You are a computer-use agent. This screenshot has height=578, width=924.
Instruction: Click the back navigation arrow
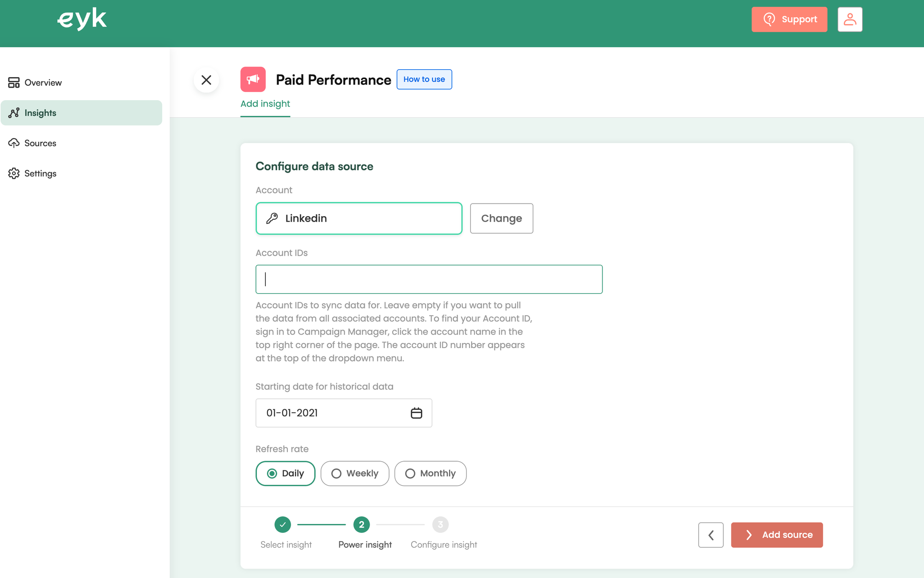pos(711,534)
